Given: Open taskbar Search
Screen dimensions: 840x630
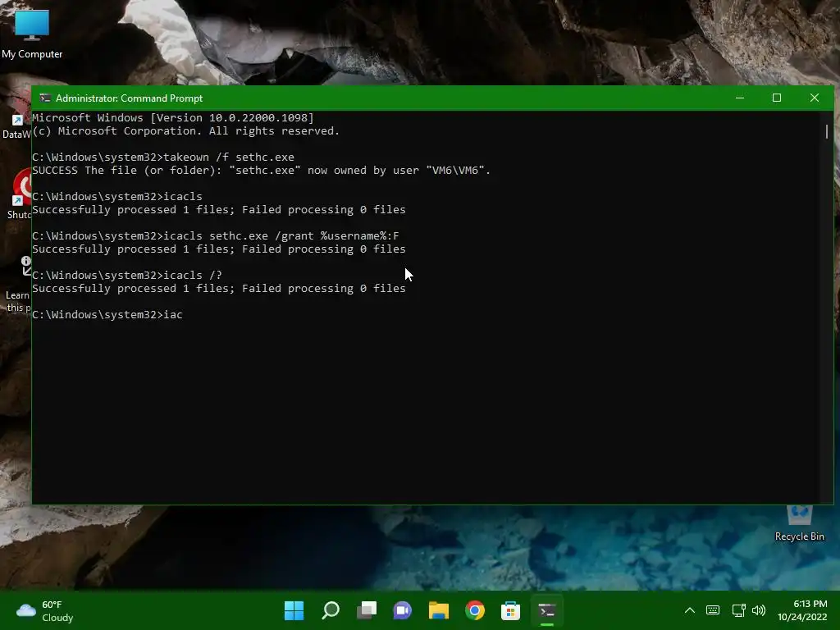Looking at the screenshot, I should coord(331,610).
